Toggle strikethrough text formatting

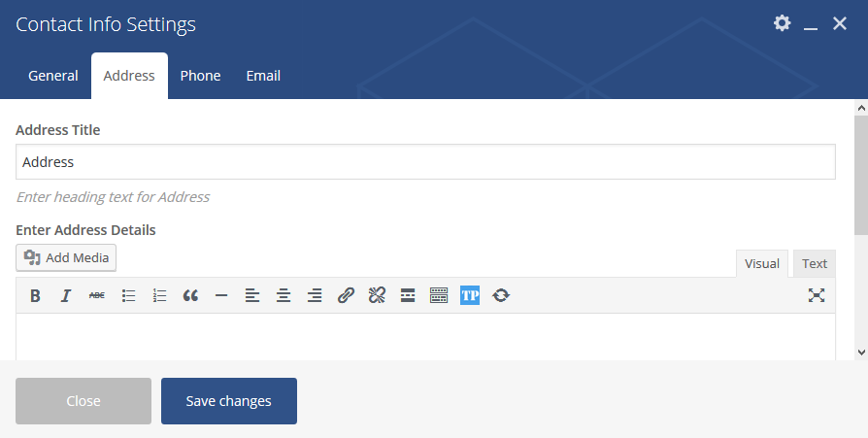97,296
